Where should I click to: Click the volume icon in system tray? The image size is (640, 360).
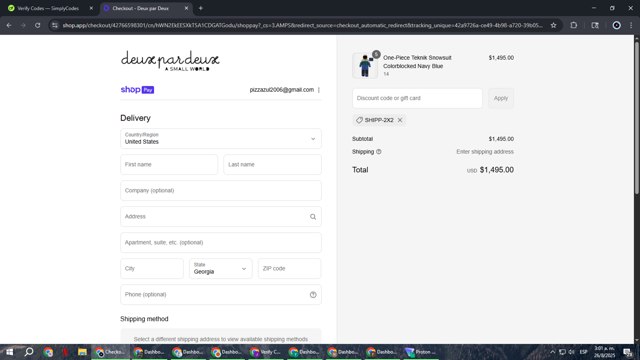pos(571,352)
